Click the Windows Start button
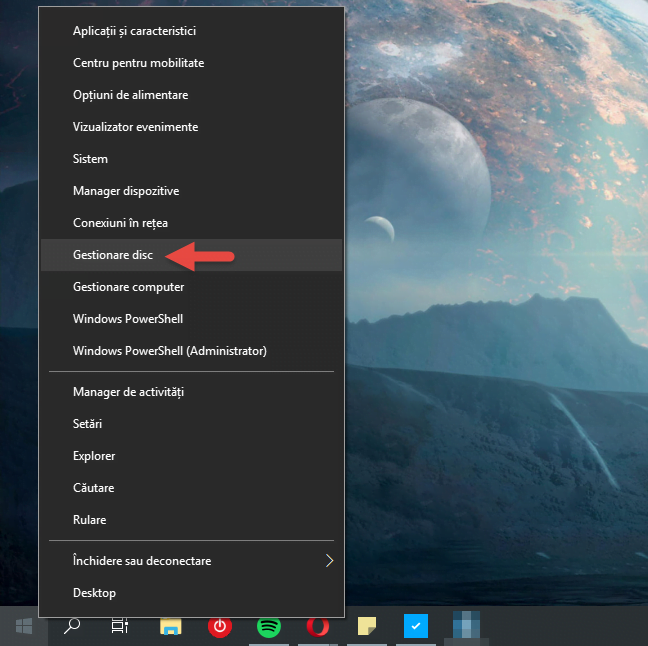The image size is (648, 646). tap(24, 626)
